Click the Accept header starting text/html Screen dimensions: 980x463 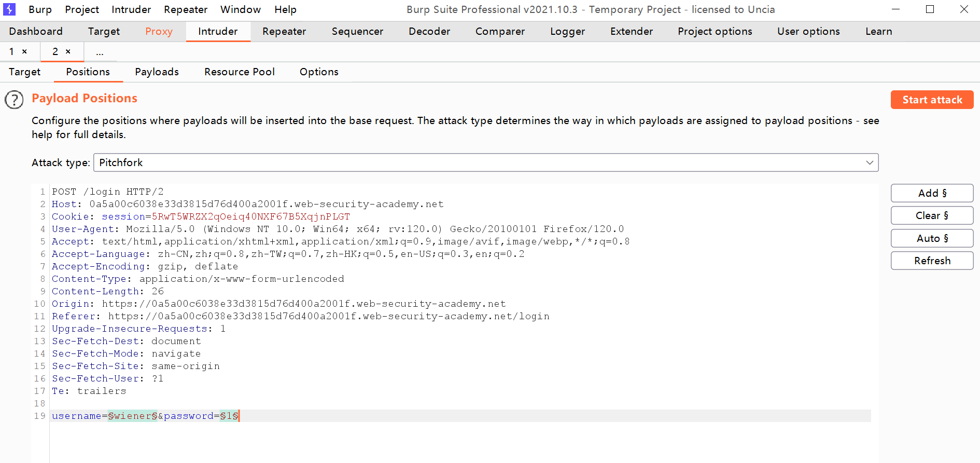[x=341, y=241]
